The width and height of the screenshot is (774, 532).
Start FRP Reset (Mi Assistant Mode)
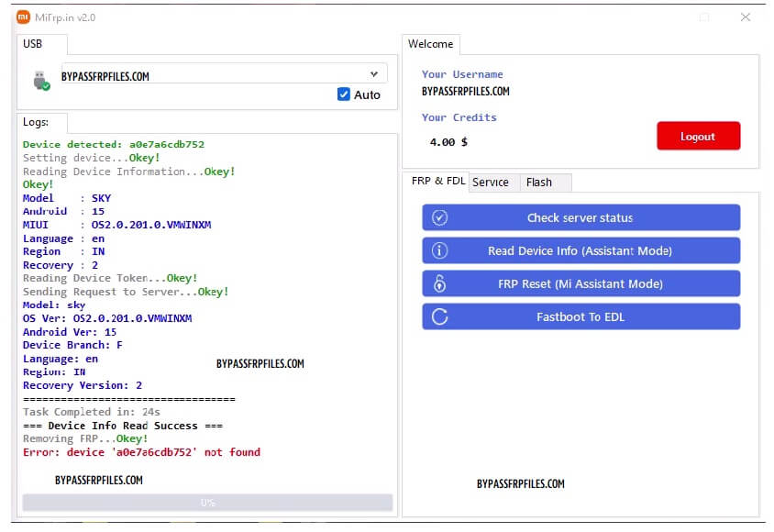point(581,283)
